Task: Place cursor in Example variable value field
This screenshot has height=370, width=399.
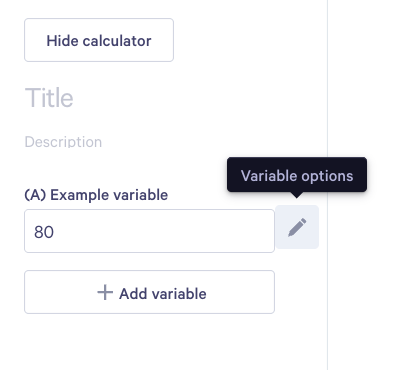Action: [149, 231]
